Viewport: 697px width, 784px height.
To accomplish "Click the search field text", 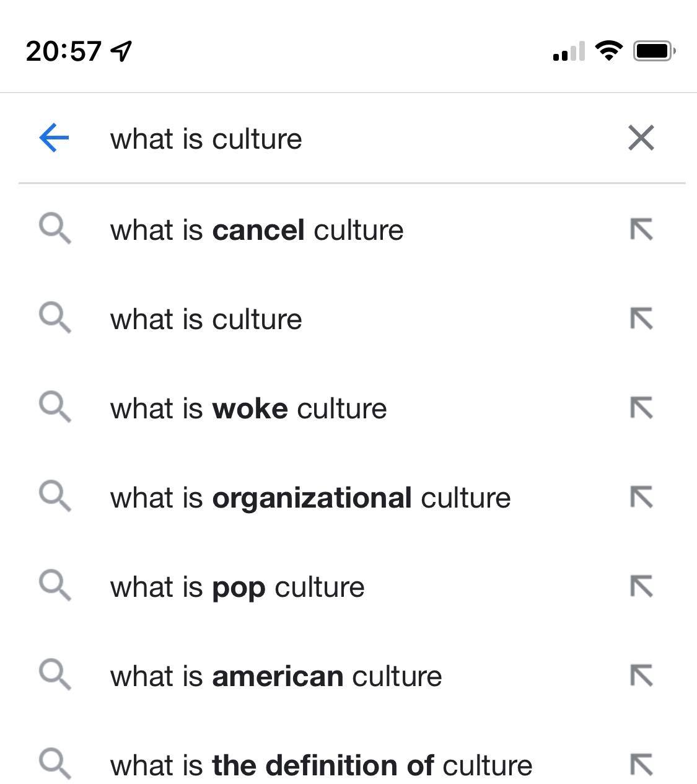I will [x=206, y=139].
